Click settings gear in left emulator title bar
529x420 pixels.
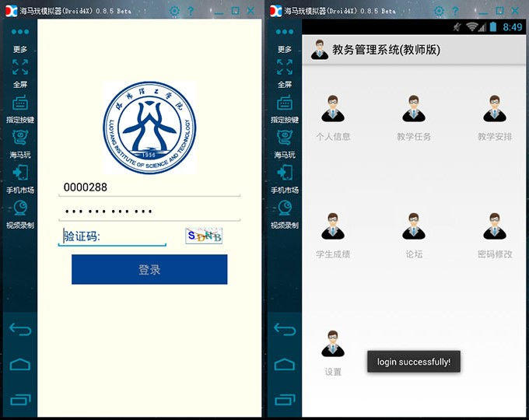174,11
